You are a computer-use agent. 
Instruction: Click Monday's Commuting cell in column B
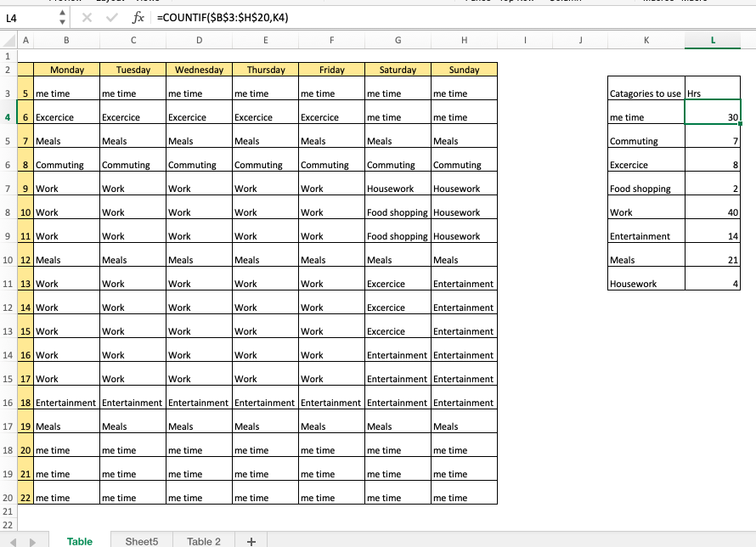(66, 160)
